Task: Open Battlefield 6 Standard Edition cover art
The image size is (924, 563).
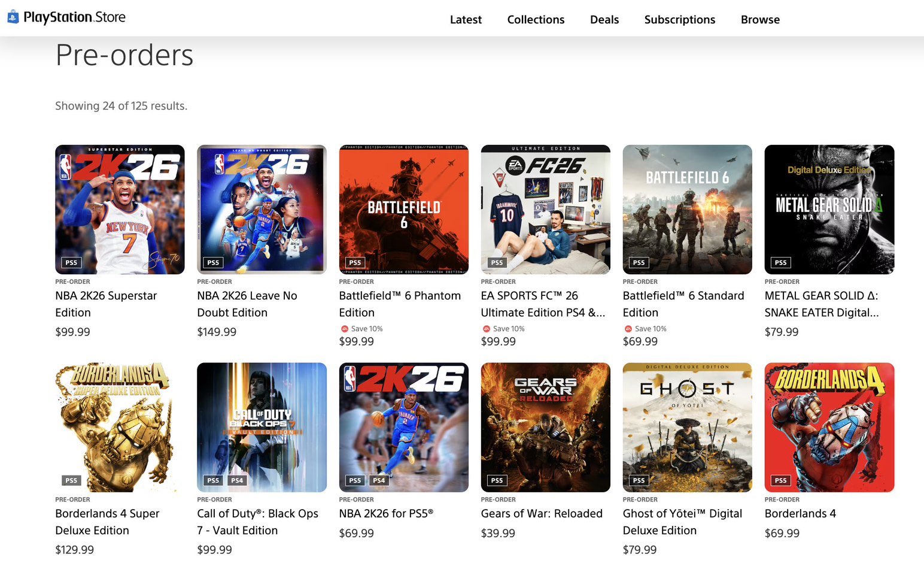Action: click(x=688, y=210)
